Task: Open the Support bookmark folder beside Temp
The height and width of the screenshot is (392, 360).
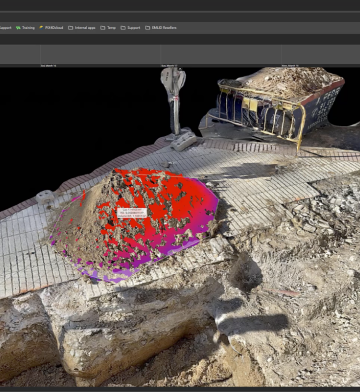Action: point(130,28)
